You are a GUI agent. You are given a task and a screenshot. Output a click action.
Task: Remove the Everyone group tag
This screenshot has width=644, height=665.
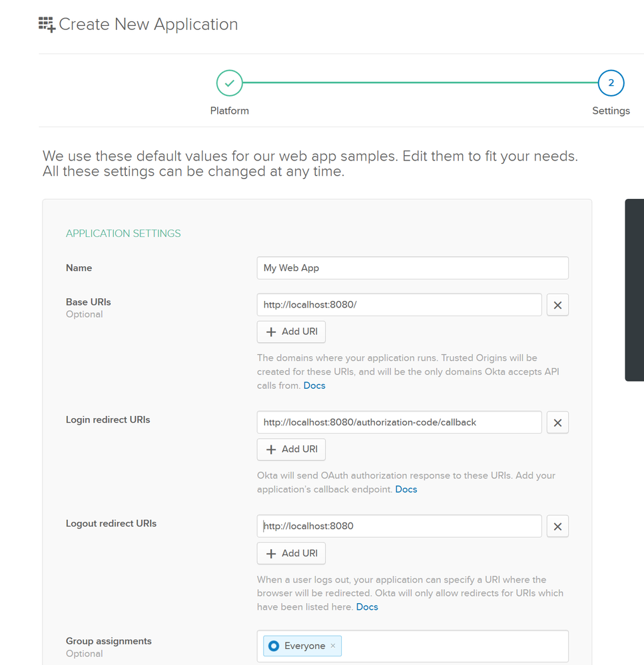(333, 646)
